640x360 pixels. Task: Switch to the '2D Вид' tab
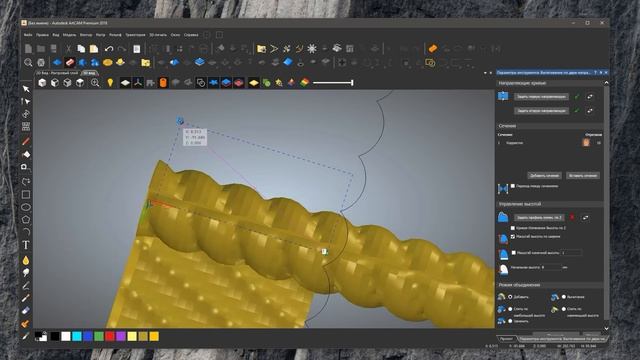coord(57,73)
